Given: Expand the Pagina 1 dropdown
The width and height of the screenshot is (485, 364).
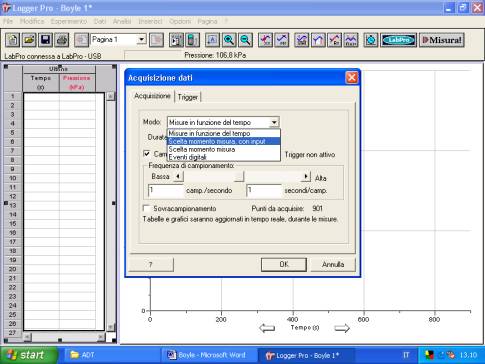Looking at the screenshot, I should (141, 40).
